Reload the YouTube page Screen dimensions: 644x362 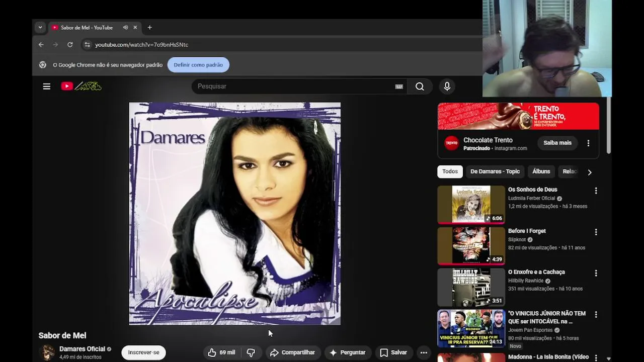70,45
